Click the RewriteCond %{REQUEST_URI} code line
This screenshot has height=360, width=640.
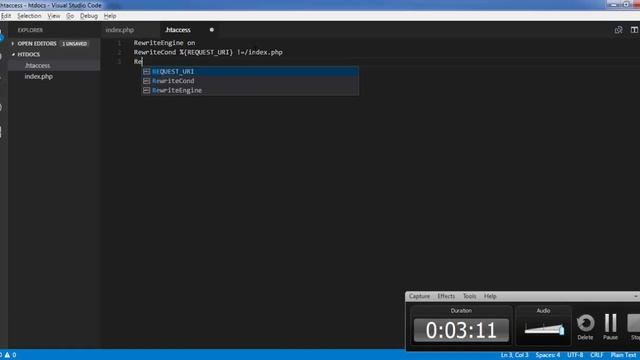(x=208, y=52)
